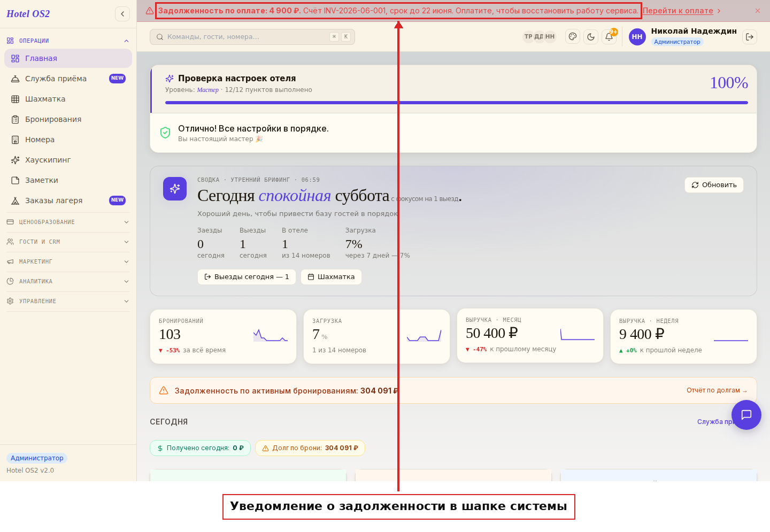This screenshot has width=770, height=532.
Task: Click the Hotel OS2 v2.0 version text
Action: pos(30,471)
